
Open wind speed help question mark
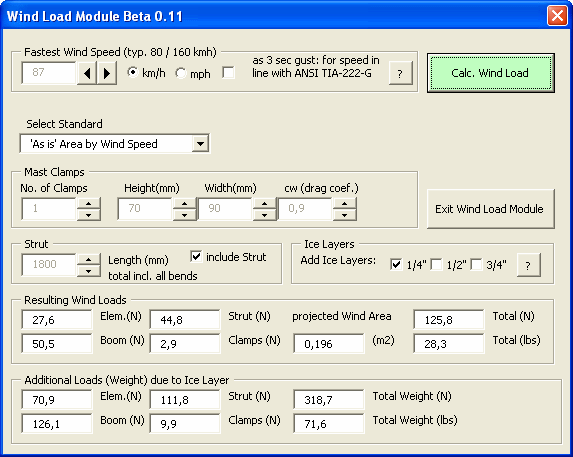pos(401,73)
